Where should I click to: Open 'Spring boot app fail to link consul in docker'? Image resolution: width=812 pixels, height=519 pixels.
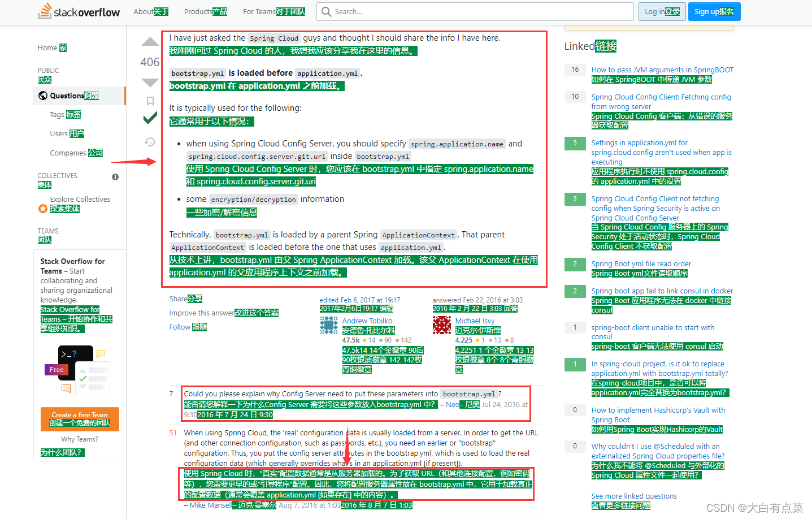coord(662,291)
